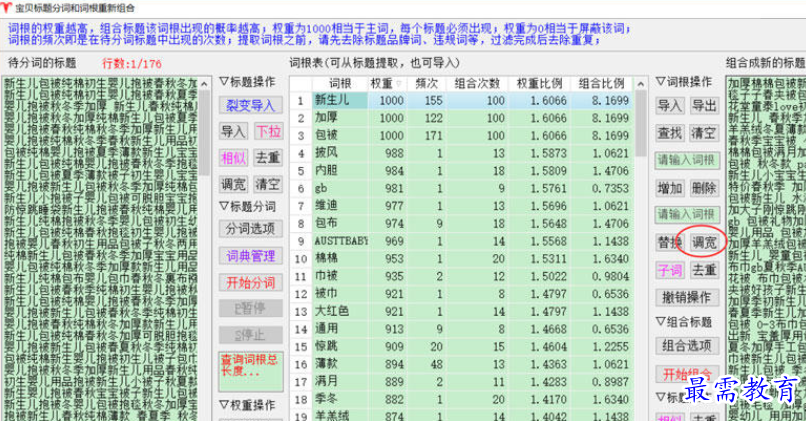Viewport: 806px width, 421px height.
Task: Click 导入 under 词根操作
Action: click(670, 106)
